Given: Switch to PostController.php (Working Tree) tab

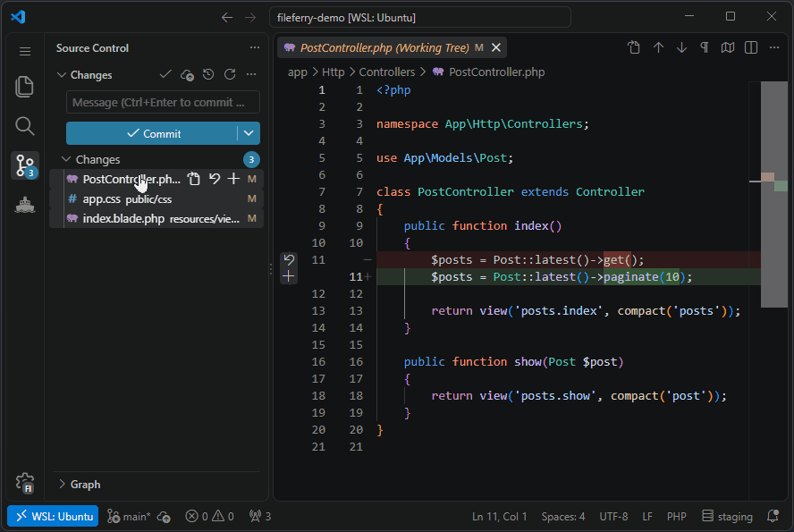Looking at the screenshot, I should [x=384, y=47].
